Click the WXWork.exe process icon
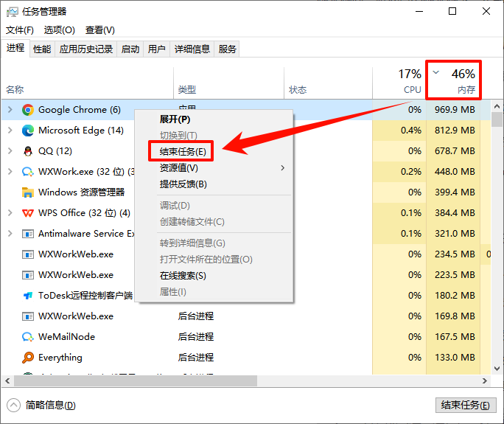Viewport: 504px width, 424px height. click(28, 172)
